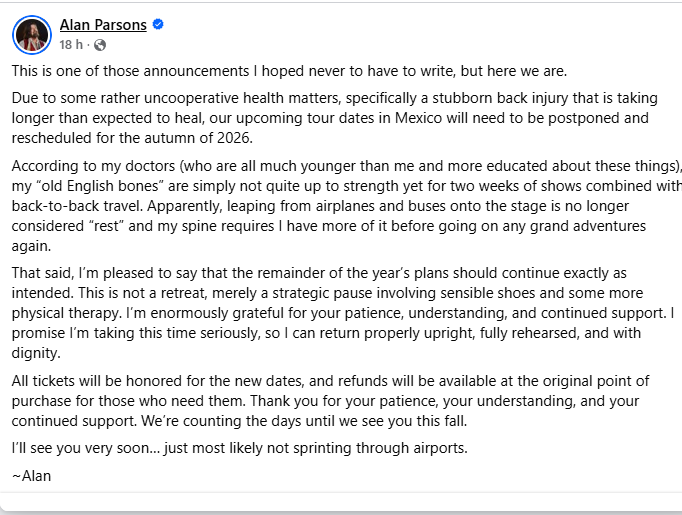Image resolution: width=682 pixels, height=515 pixels.
Task: Open the post via the 18 h timestamp
Action: [71, 45]
